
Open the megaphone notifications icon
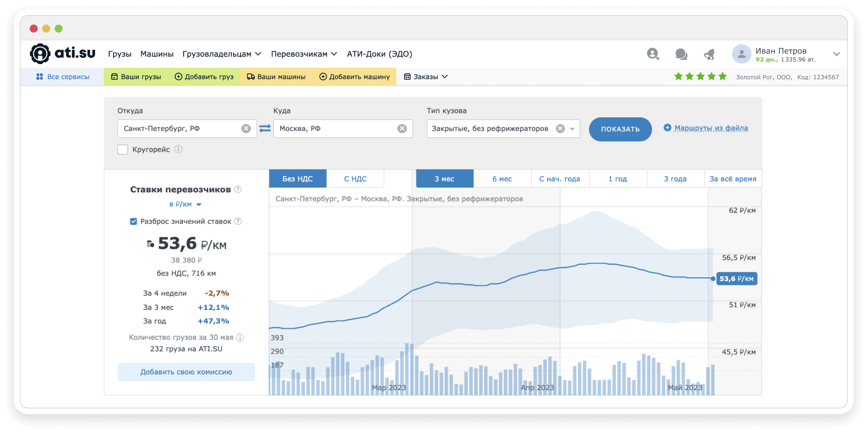coord(709,54)
